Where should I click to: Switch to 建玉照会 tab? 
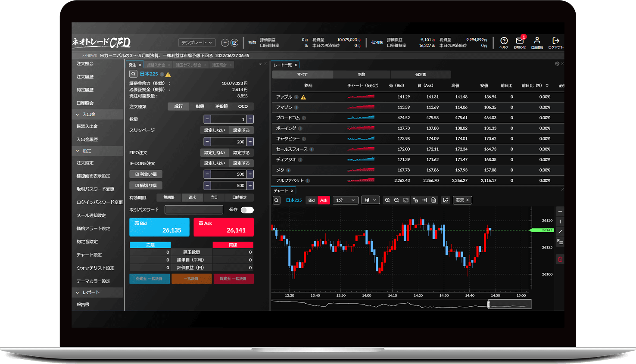[219, 65]
